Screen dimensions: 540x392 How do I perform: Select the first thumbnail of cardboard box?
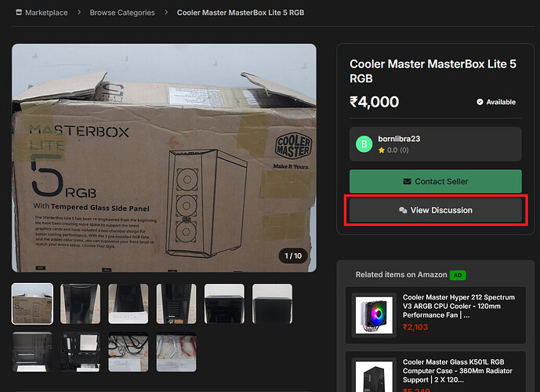click(33, 303)
